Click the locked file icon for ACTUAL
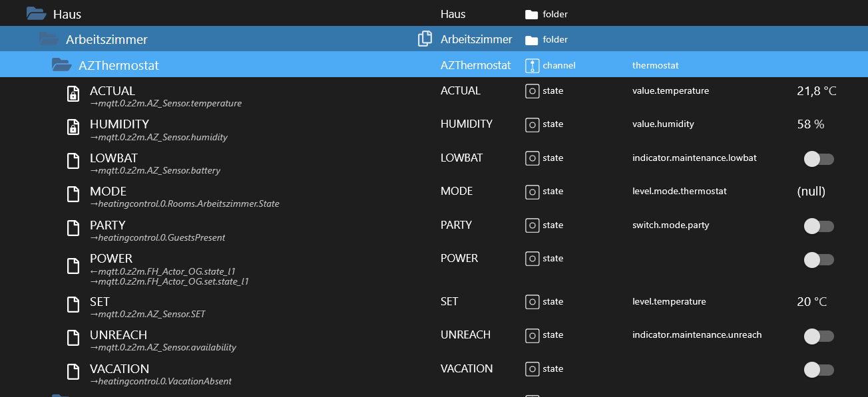 click(73, 94)
